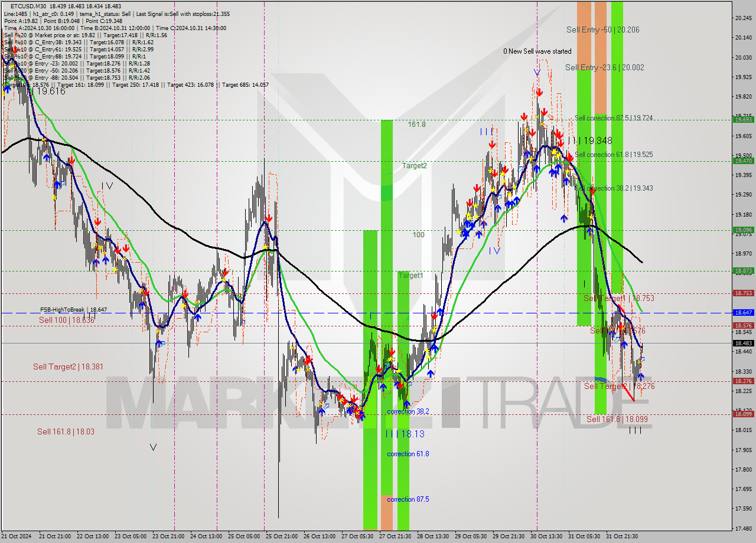Viewport: 756px width, 543px height.
Task: Click red price tag 18.753 on axis
Action: pos(743,293)
